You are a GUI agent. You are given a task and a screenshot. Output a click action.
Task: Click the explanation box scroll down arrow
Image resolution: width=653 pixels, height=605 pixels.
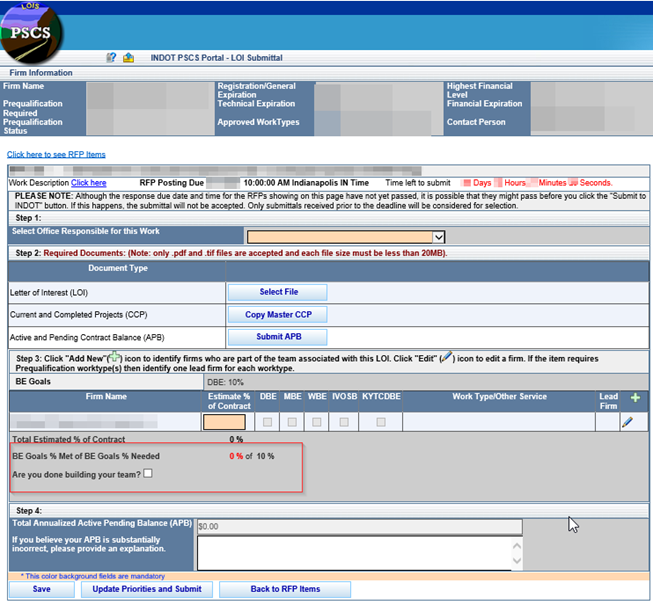coord(517,561)
